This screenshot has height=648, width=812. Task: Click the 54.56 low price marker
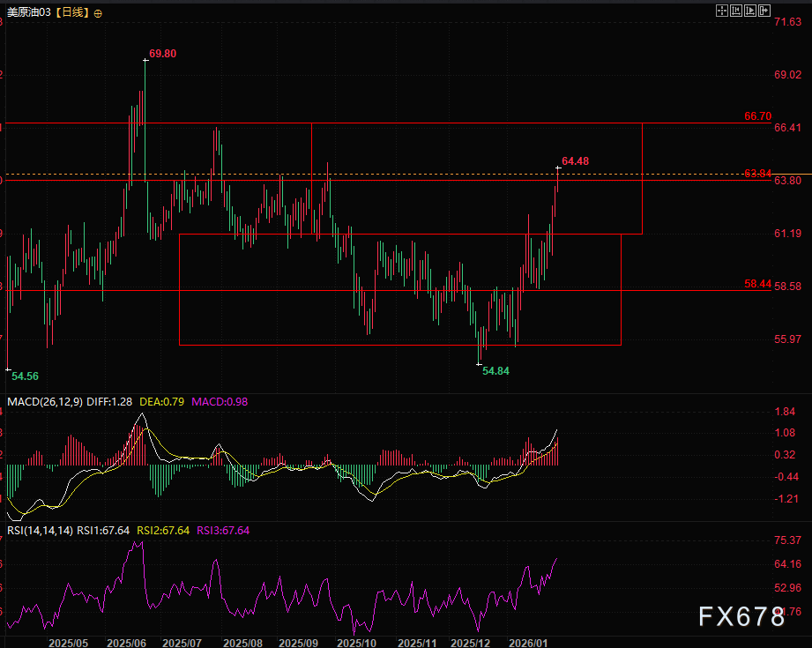click(x=25, y=376)
